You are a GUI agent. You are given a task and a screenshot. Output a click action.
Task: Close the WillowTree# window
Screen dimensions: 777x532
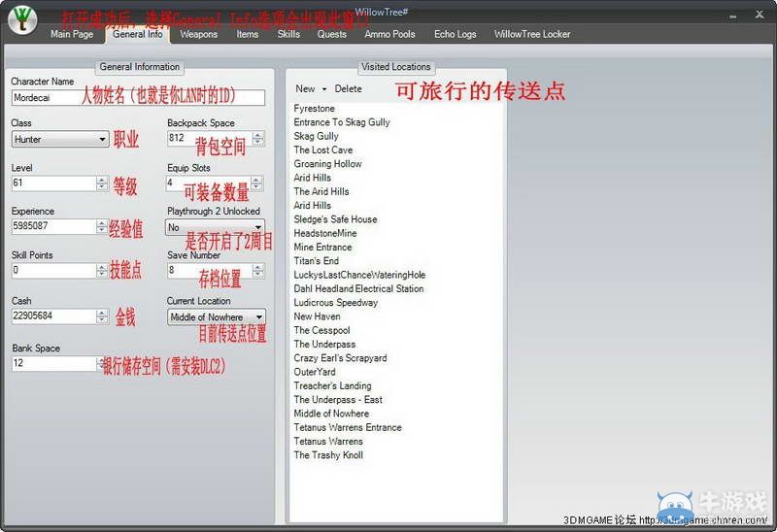[x=760, y=15]
